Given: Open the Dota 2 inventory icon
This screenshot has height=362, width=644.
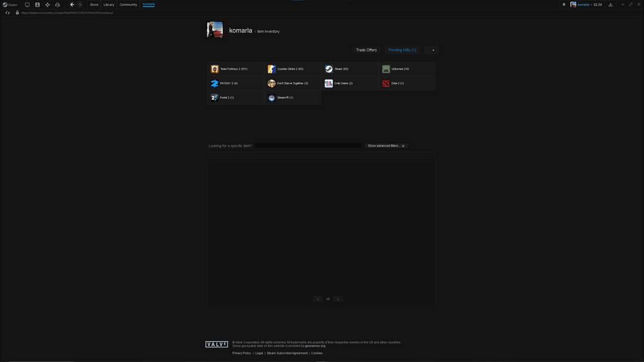Looking at the screenshot, I should pos(386,83).
